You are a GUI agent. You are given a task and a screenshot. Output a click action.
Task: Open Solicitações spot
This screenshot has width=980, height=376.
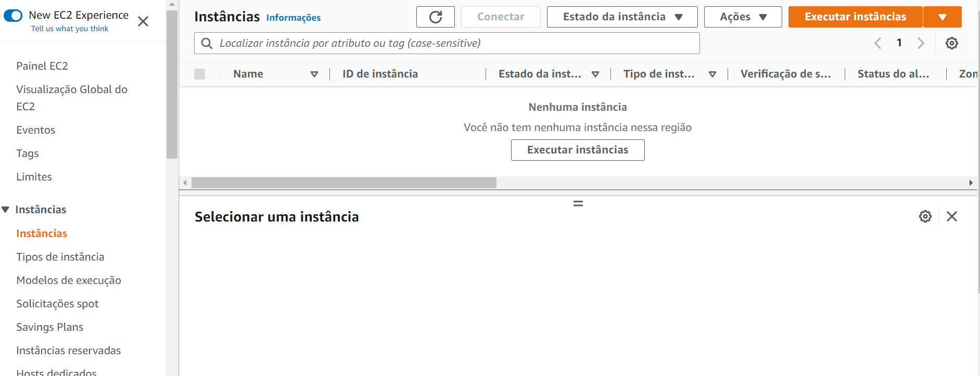(x=57, y=304)
